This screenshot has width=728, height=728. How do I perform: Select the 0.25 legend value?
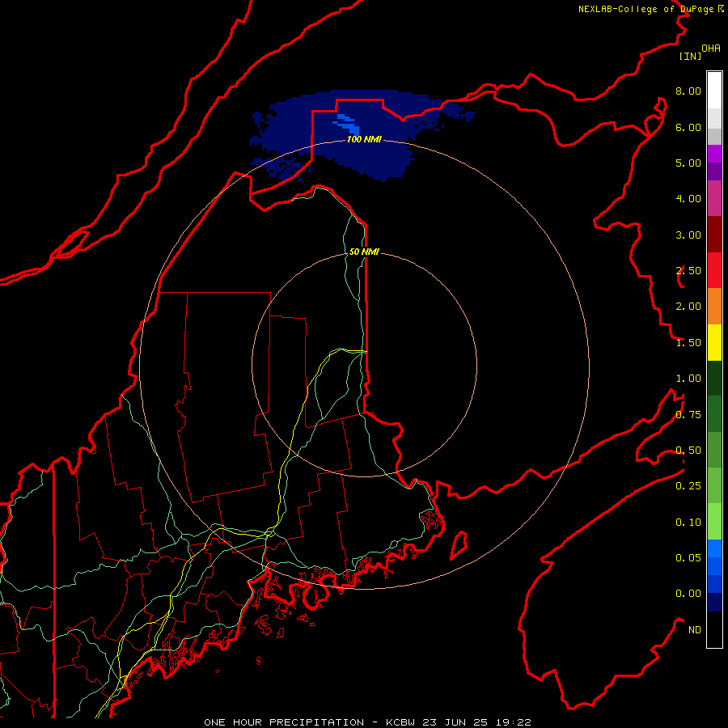688,486
